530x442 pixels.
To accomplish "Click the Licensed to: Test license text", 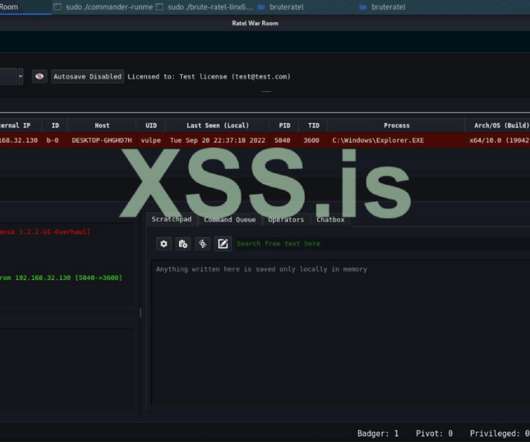I will point(209,77).
